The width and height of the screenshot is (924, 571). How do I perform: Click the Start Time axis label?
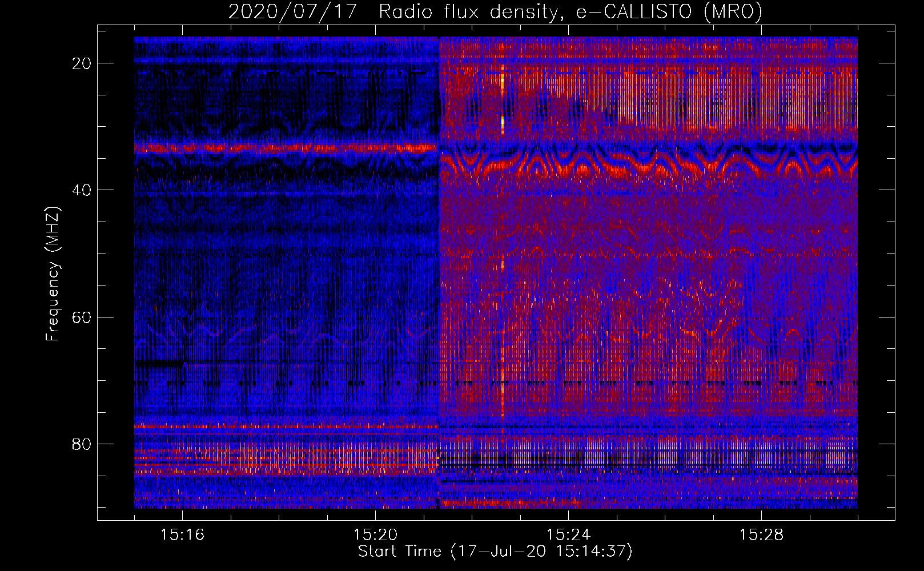[496, 552]
